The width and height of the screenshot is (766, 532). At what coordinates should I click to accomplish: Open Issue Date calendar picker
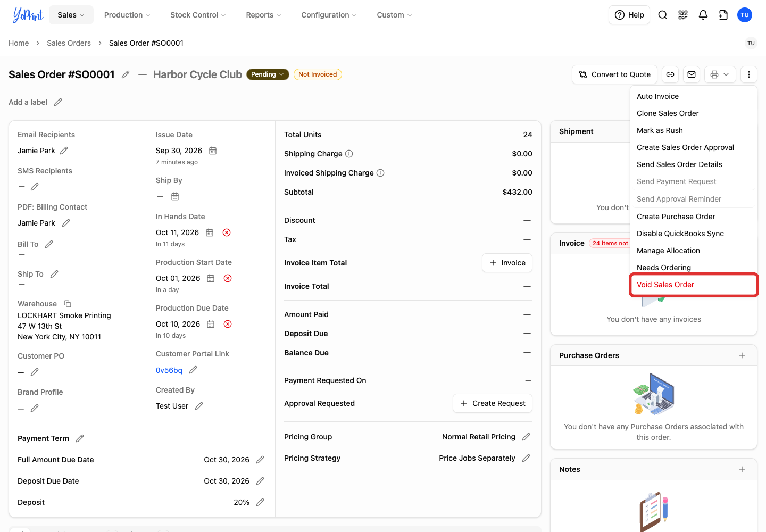pyautogui.click(x=213, y=151)
